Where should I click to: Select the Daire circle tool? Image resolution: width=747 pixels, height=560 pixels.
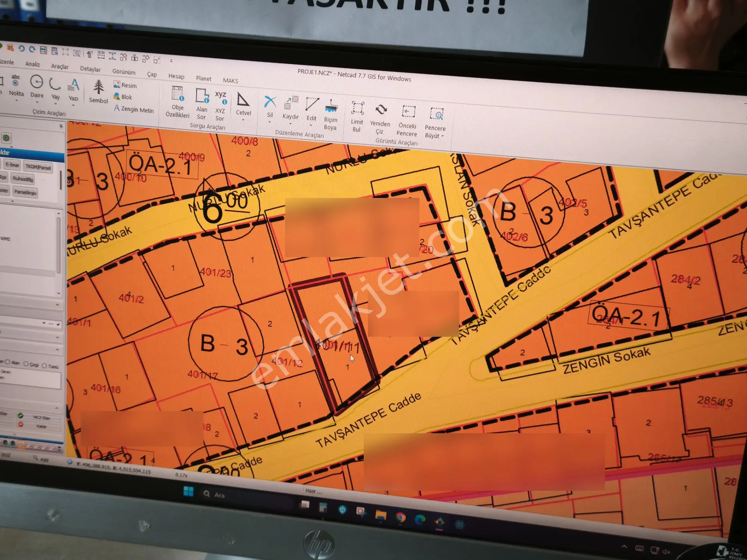37,87
